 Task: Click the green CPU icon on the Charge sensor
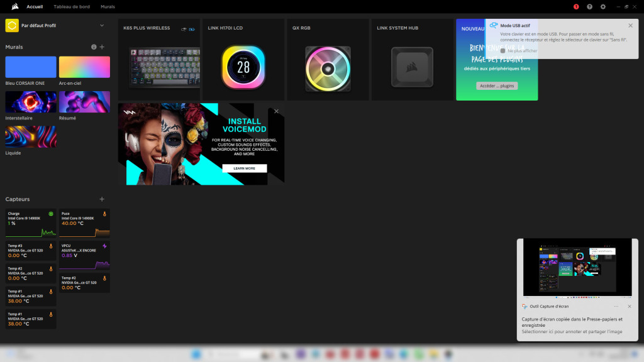pos(51,214)
